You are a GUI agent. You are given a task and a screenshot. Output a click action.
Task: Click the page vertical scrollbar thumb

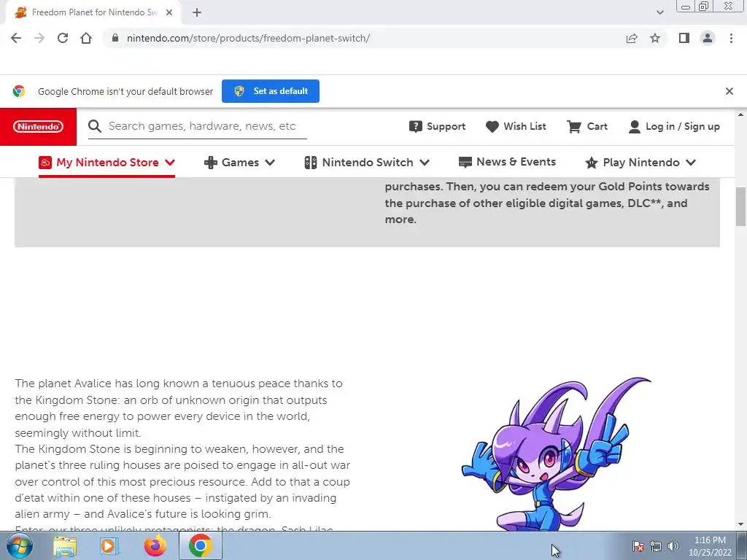[x=740, y=207]
